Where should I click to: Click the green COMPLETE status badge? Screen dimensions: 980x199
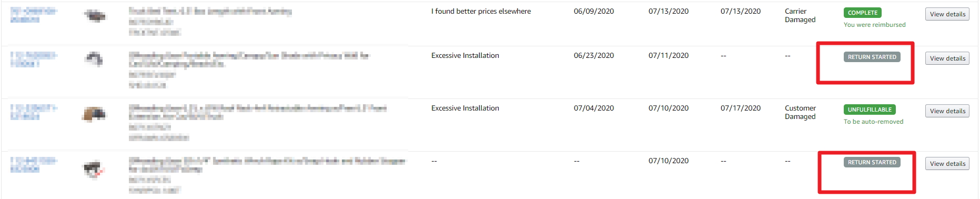click(x=862, y=13)
